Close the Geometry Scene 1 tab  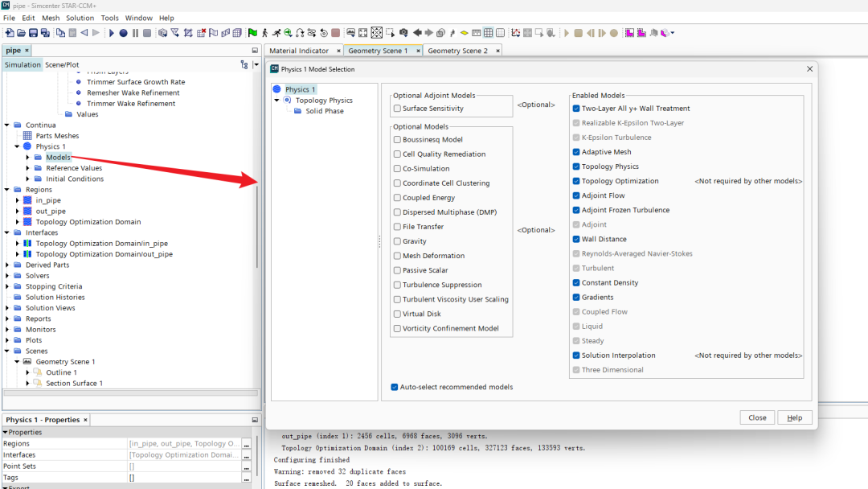point(418,51)
